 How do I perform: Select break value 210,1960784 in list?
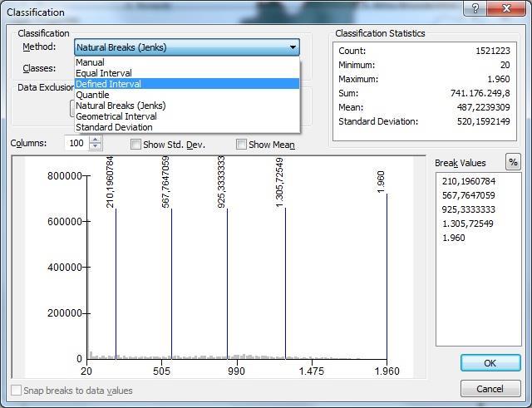click(x=469, y=181)
